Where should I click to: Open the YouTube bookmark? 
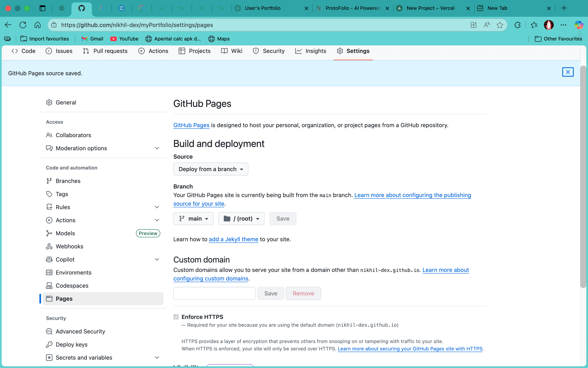coord(124,39)
